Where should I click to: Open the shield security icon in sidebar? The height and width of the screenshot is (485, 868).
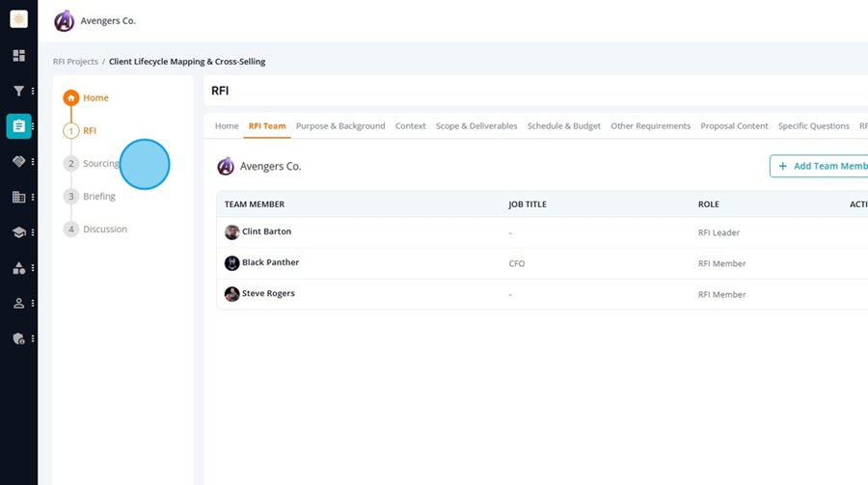pos(19,338)
